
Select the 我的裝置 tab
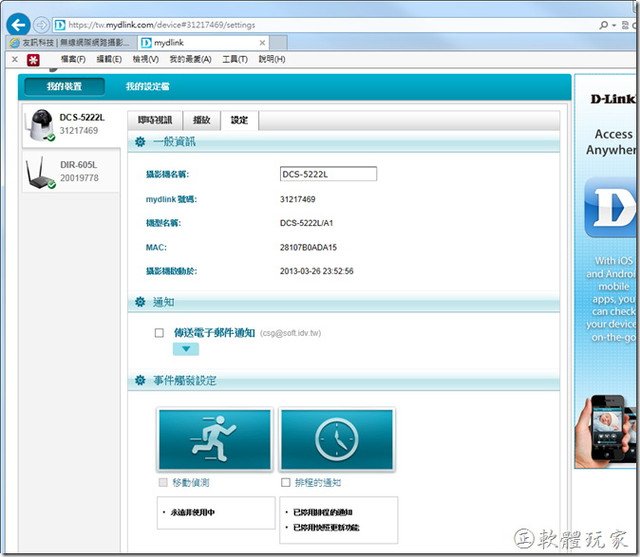64,87
